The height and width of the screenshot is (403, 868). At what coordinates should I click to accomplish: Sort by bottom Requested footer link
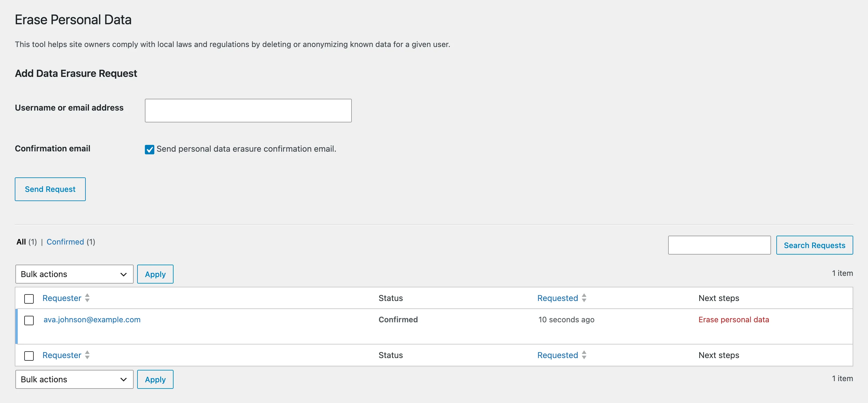[558, 355]
